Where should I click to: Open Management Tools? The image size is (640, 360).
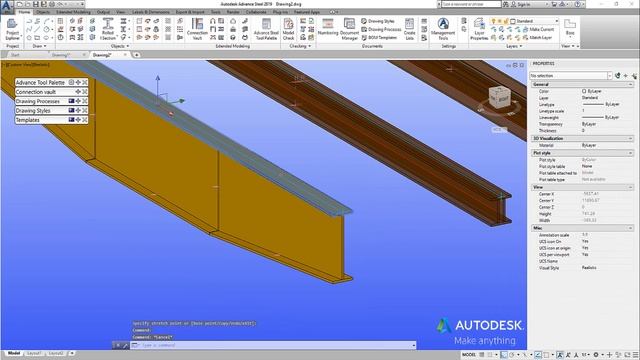[443, 29]
